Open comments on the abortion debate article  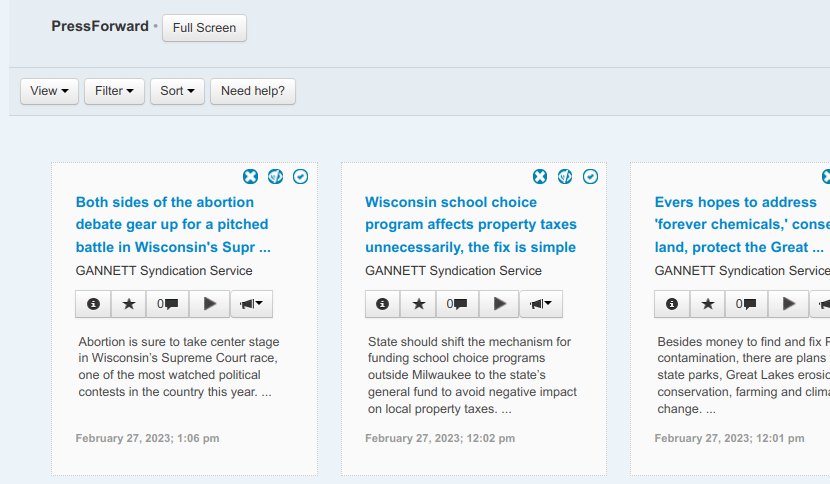[x=167, y=304]
